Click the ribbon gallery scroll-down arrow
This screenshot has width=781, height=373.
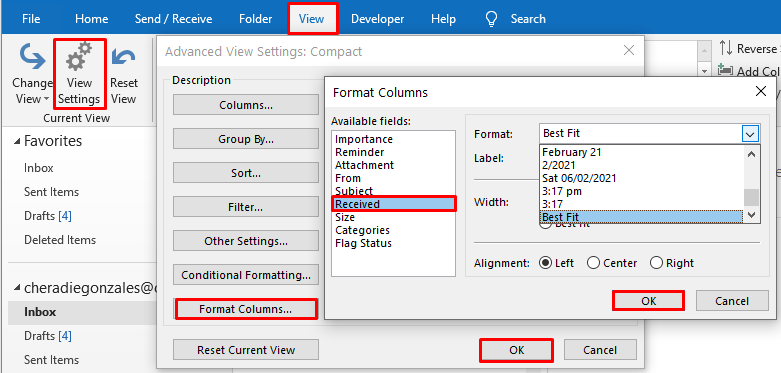coord(704,70)
